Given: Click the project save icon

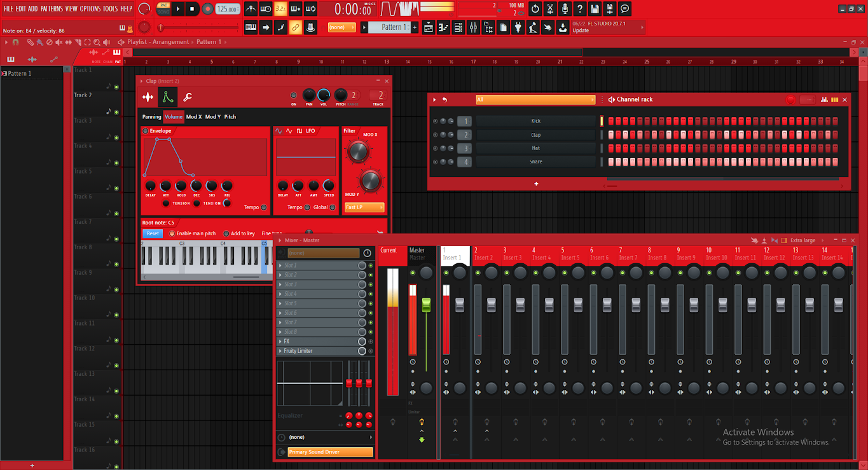Looking at the screenshot, I should click(595, 9).
